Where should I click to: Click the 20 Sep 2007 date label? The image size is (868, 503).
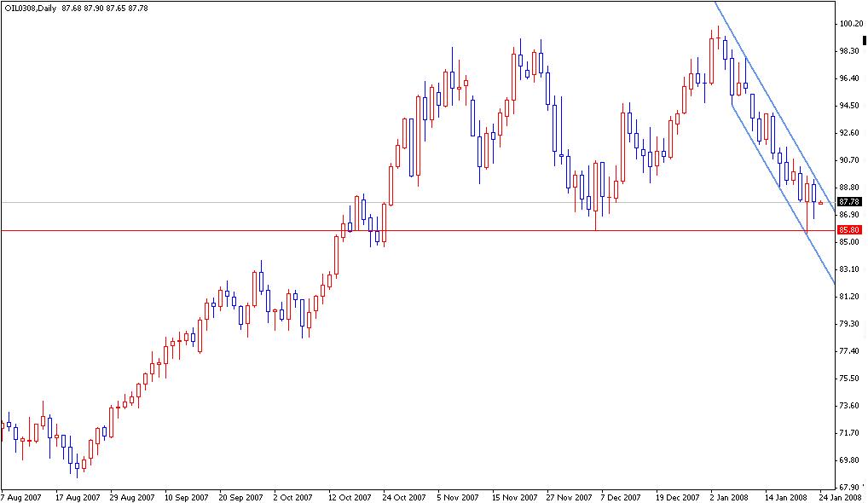(240, 498)
